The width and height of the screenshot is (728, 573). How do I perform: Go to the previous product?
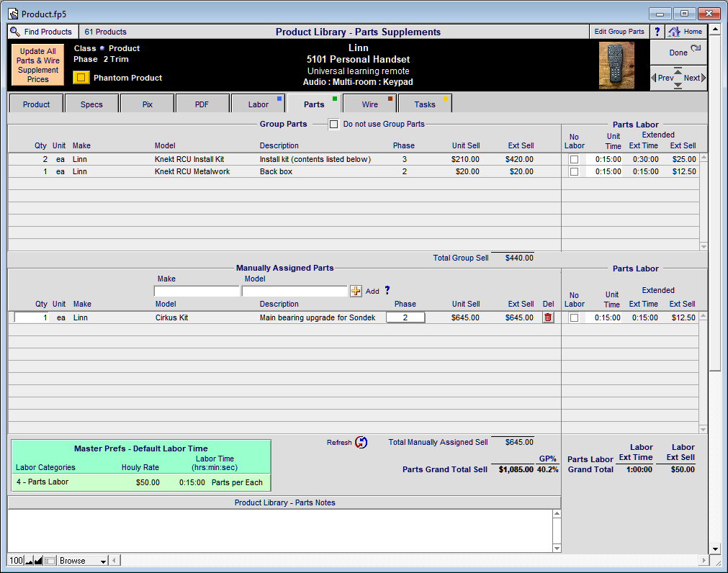pyautogui.click(x=662, y=78)
